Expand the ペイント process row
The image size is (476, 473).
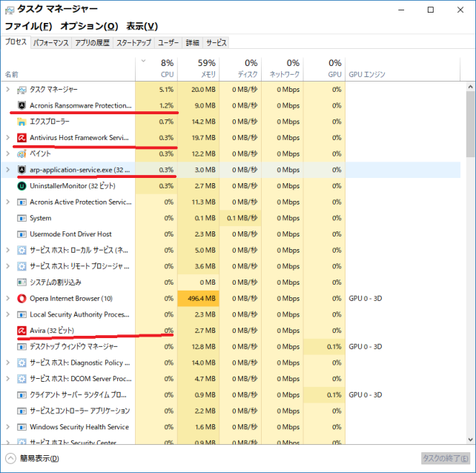click(x=8, y=153)
